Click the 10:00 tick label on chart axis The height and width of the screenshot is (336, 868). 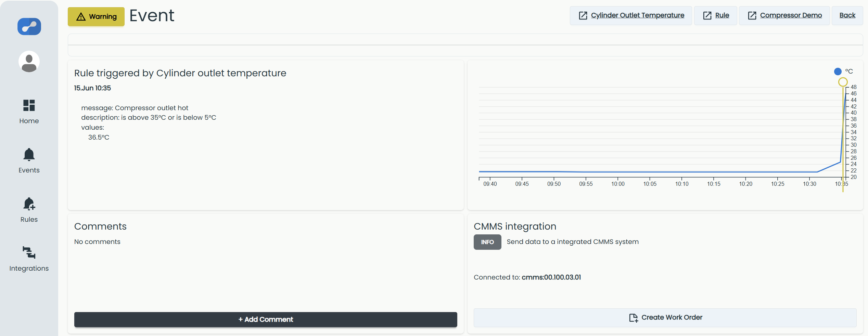[x=618, y=184]
